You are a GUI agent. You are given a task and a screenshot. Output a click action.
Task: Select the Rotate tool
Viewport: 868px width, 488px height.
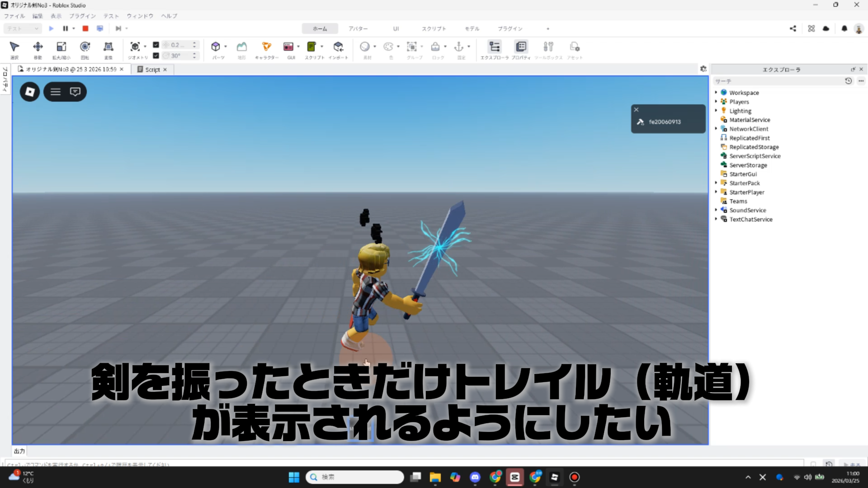(85, 47)
